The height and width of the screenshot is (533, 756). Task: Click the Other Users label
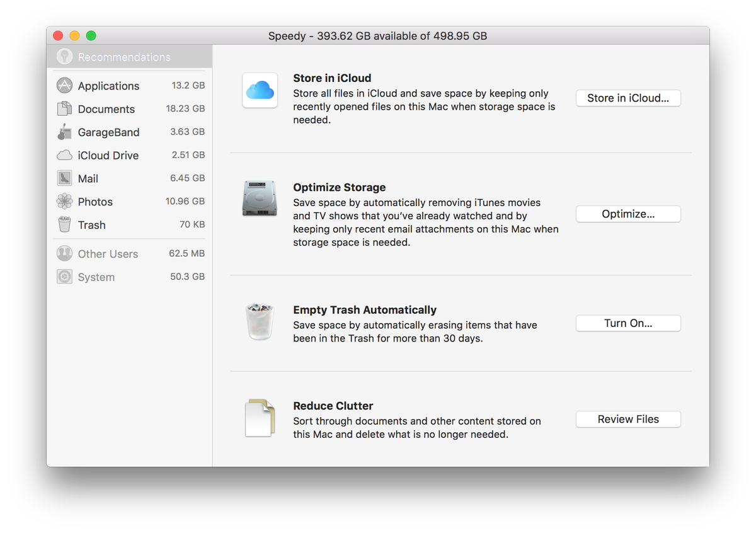[108, 254]
